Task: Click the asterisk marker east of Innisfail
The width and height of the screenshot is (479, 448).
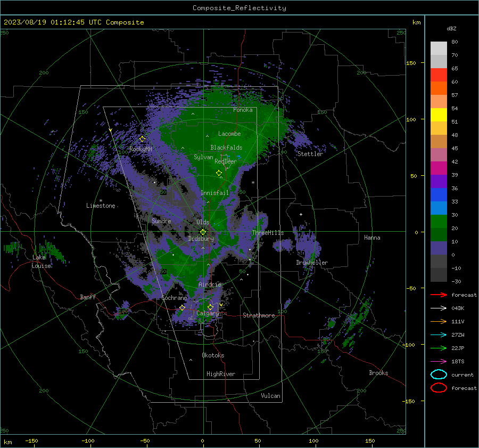Action: coord(253,183)
